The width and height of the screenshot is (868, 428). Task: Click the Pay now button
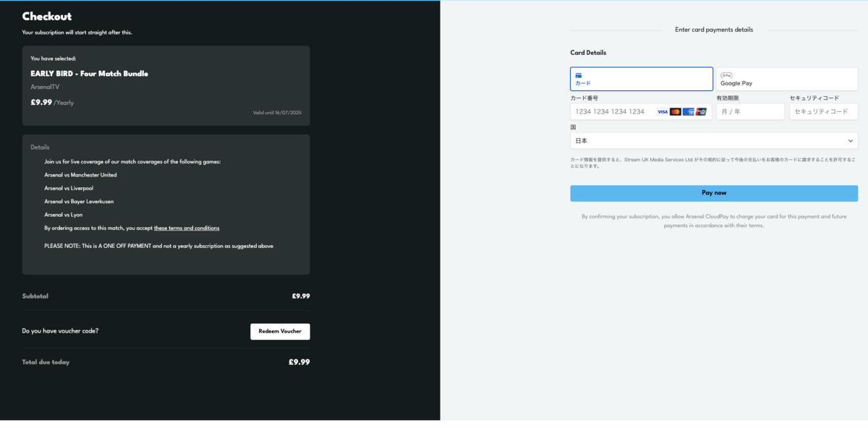tap(714, 193)
